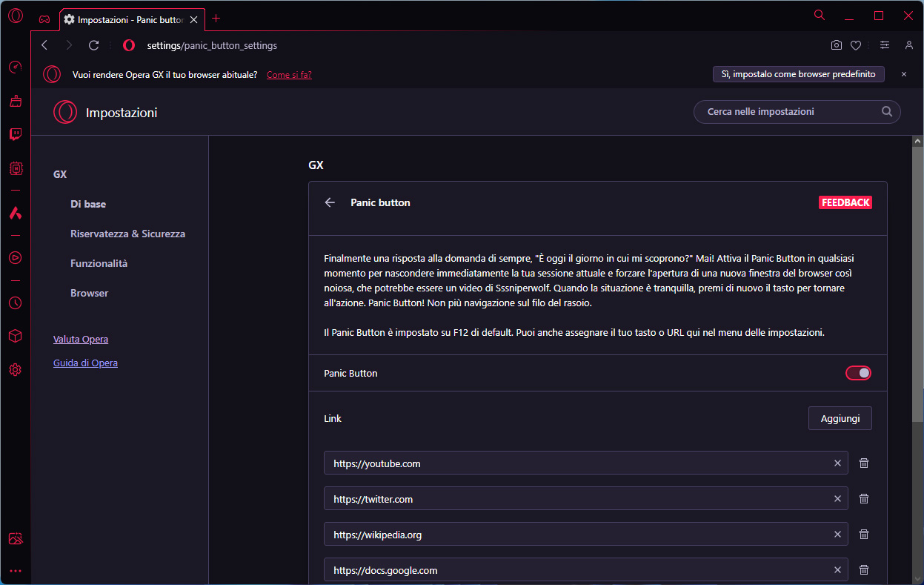The width and height of the screenshot is (924, 585).
Task: Open the Easy Setup sliders menu
Action: [x=884, y=45]
